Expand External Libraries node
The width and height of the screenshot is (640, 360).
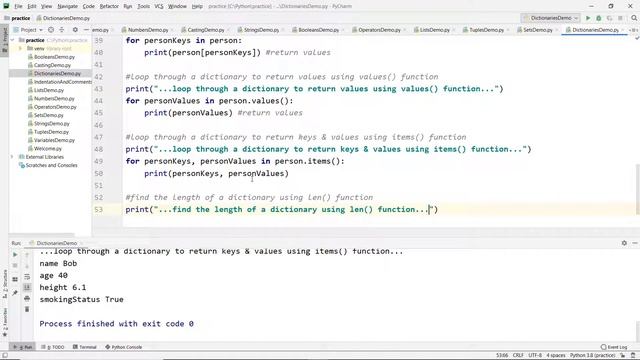coord(12,157)
